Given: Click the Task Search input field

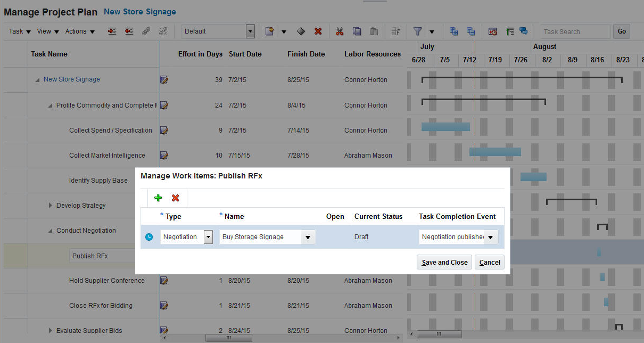Looking at the screenshot, I should 575,31.
